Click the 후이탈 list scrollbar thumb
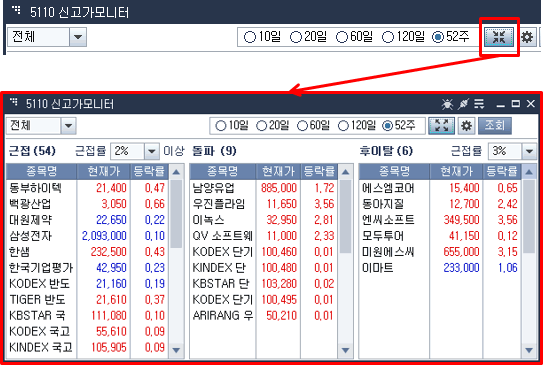Image resolution: width=543 pixels, height=365 pixels. coord(529,216)
